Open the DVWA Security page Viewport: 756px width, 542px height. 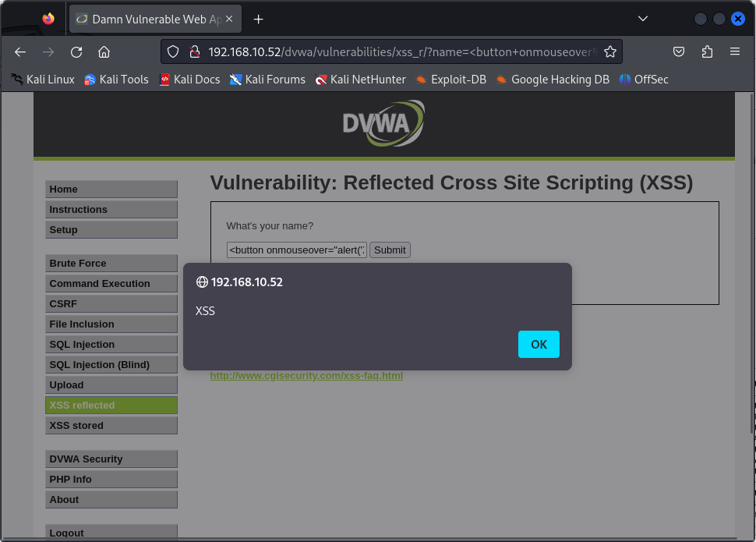click(x=111, y=459)
